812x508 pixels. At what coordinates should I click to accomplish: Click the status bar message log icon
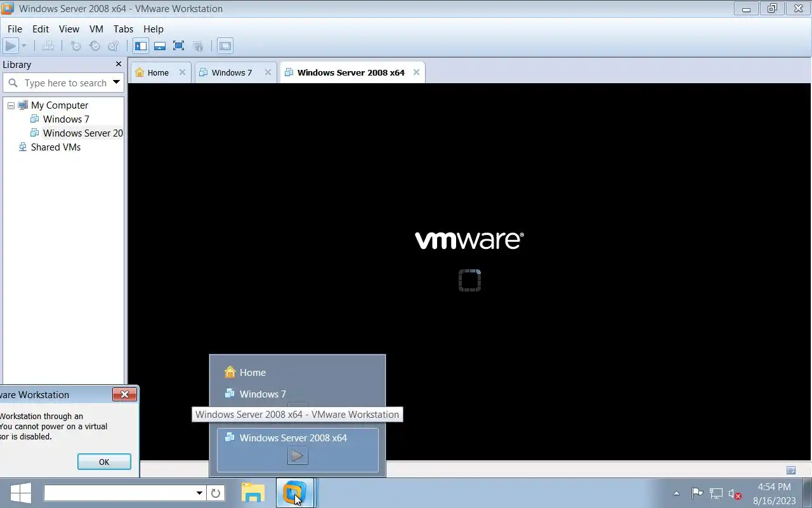point(791,471)
